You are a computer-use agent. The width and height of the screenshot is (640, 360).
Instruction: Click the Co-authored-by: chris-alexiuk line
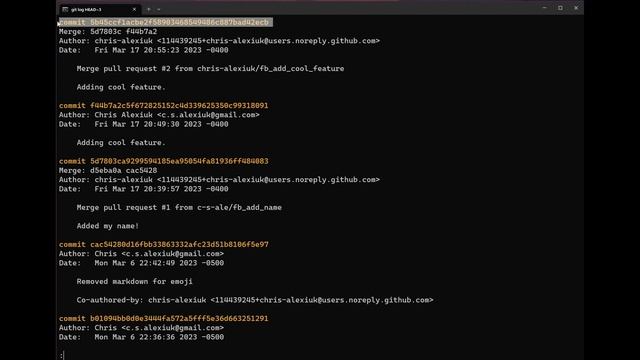[255, 300]
